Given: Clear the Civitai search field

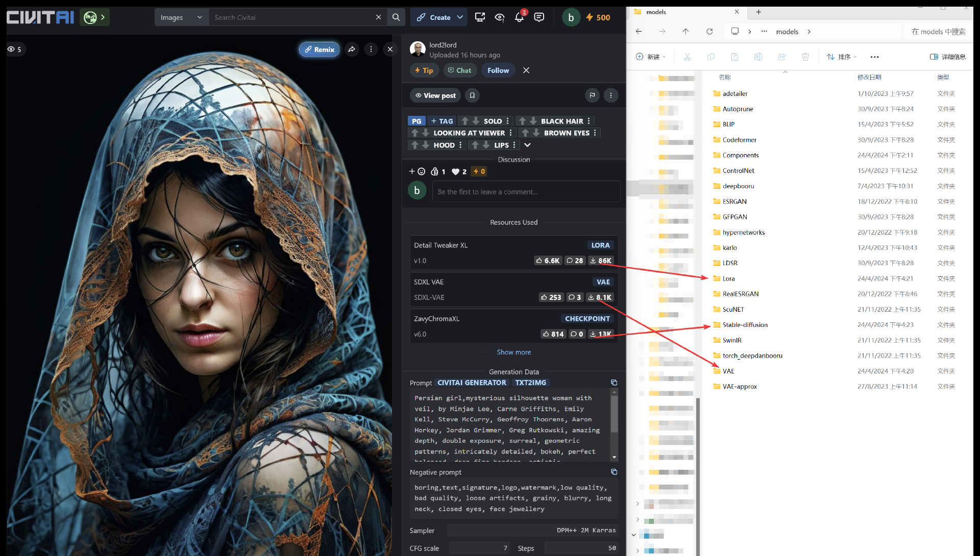Looking at the screenshot, I should pos(378,17).
